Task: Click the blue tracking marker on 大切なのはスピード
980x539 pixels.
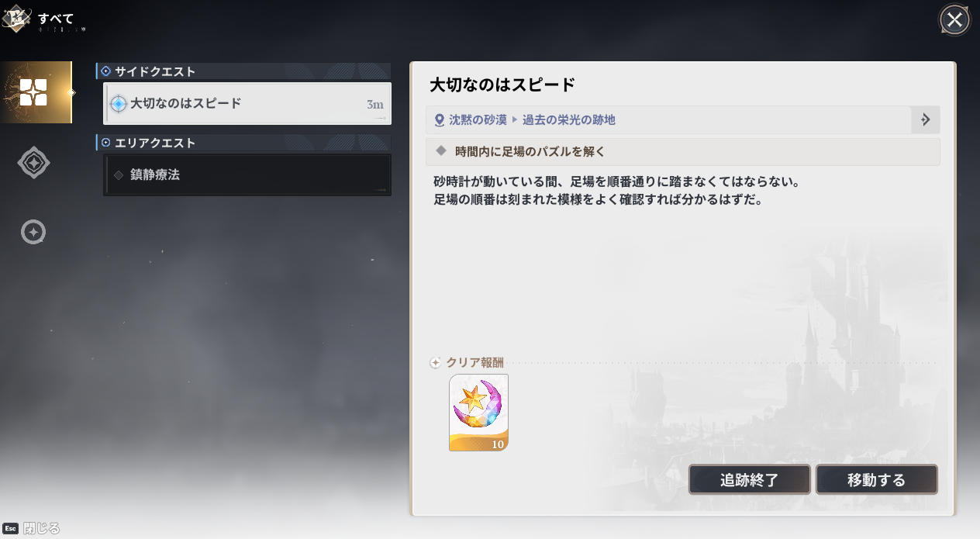Action: click(118, 104)
